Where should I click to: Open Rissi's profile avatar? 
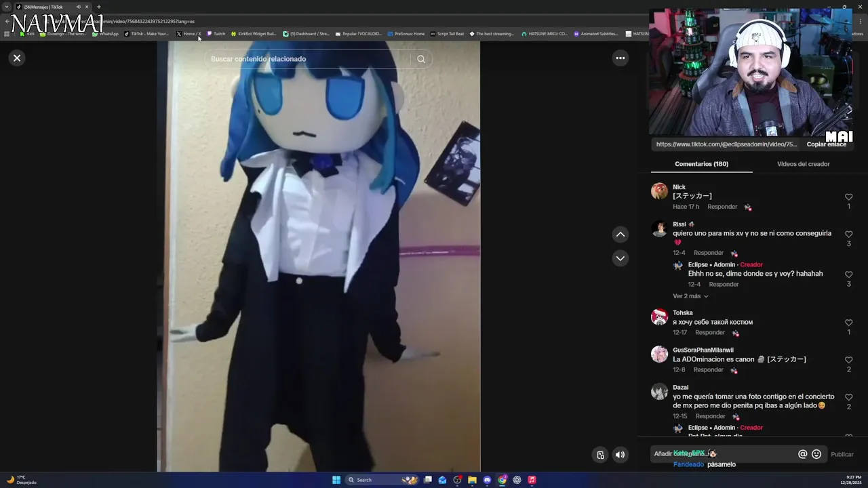tap(659, 228)
